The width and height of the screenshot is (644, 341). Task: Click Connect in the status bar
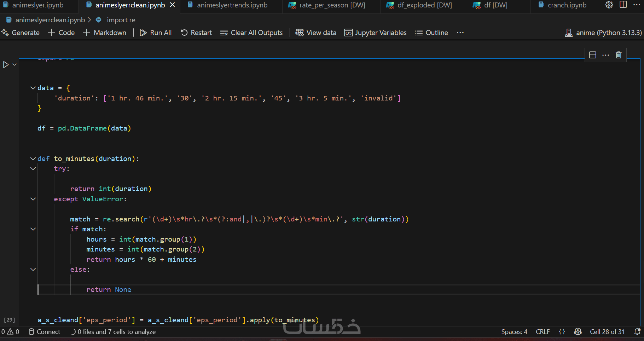(x=45, y=332)
